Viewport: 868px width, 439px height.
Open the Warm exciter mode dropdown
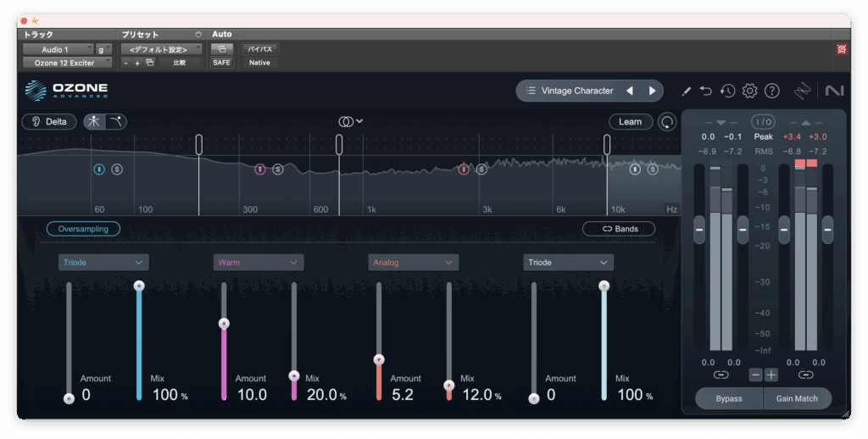[258, 263]
